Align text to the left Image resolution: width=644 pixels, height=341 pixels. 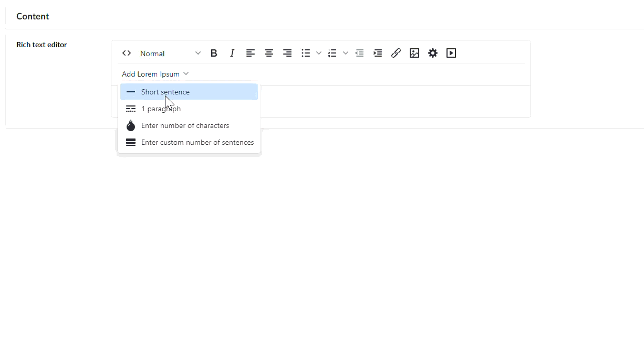click(x=251, y=53)
